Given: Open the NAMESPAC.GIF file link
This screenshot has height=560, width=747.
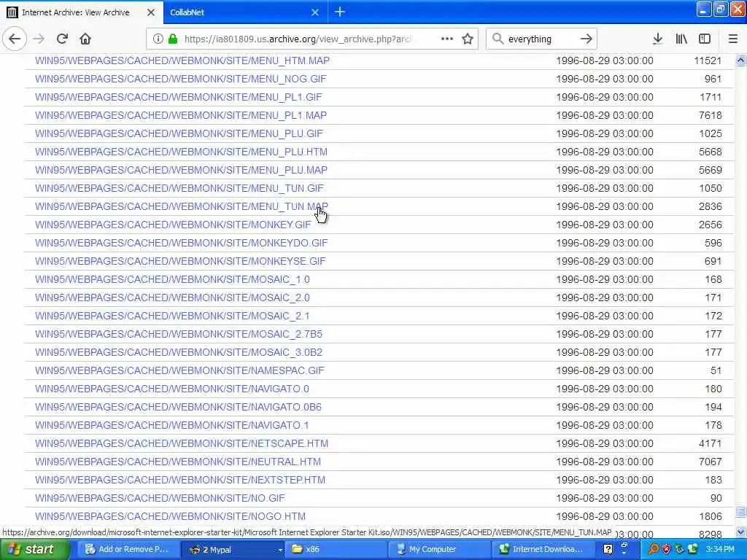Looking at the screenshot, I should [179, 370].
